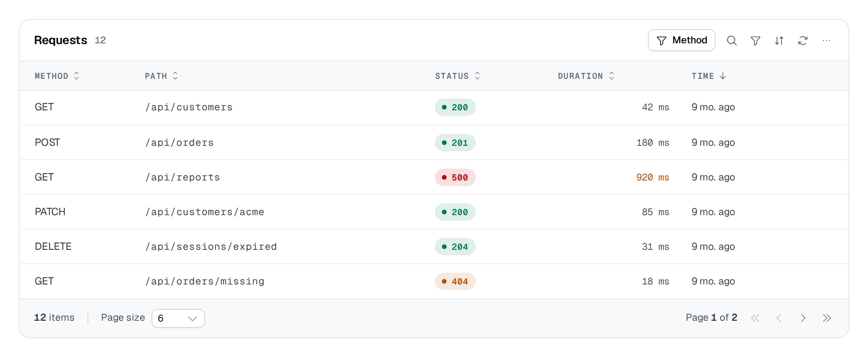Screen dimensions: 868x357
Task: Click the funnel filter icon beside search
Action: (755, 41)
